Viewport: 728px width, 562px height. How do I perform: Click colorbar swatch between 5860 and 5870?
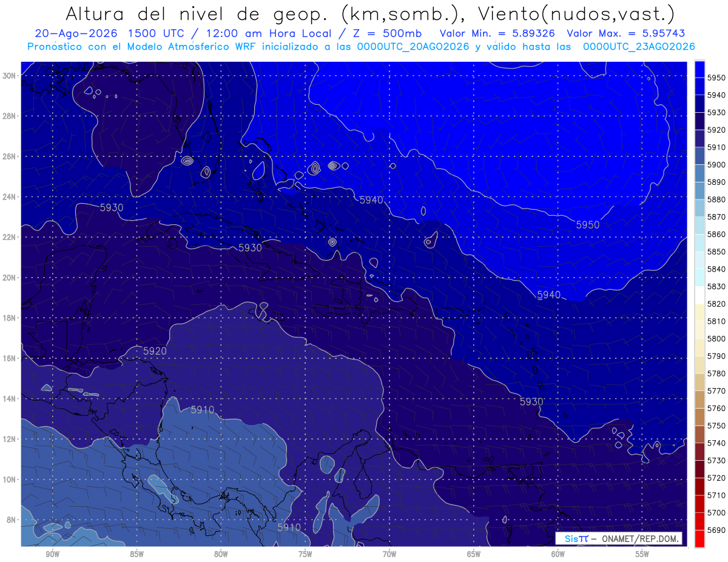pyautogui.click(x=699, y=226)
